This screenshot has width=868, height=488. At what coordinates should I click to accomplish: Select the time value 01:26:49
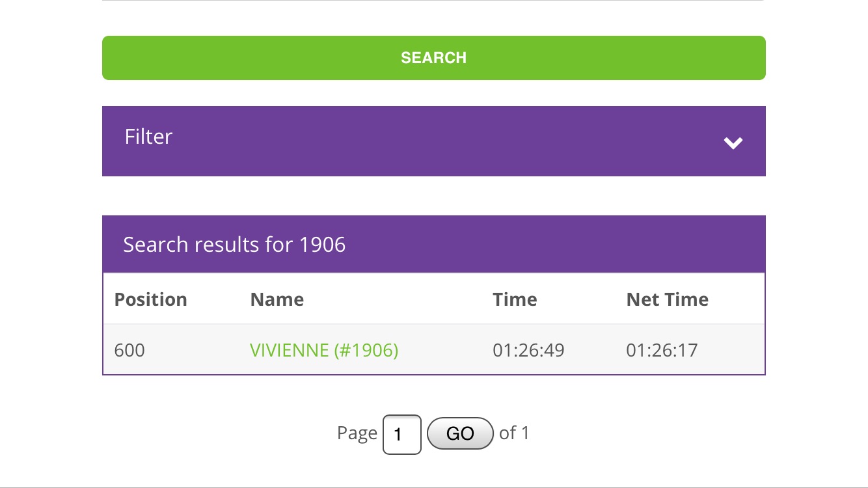528,350
